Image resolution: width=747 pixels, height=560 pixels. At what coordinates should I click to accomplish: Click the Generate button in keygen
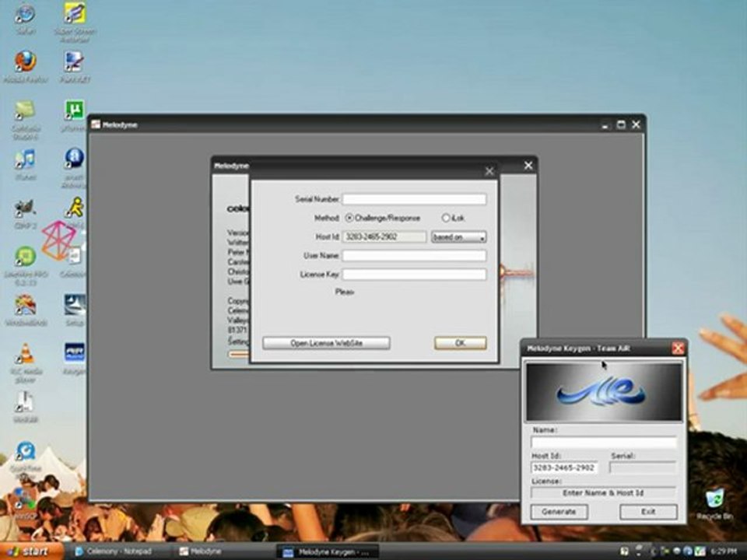(559, 512)
